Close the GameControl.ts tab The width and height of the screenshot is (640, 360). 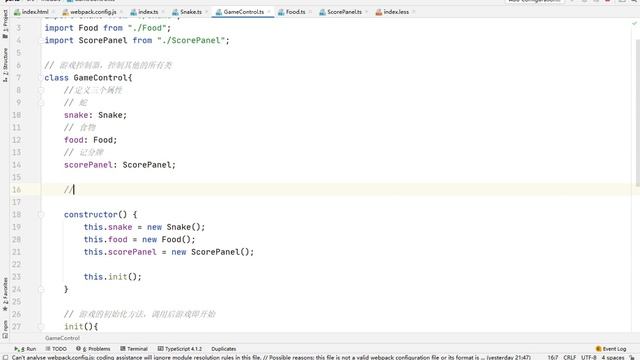point(269,12)
